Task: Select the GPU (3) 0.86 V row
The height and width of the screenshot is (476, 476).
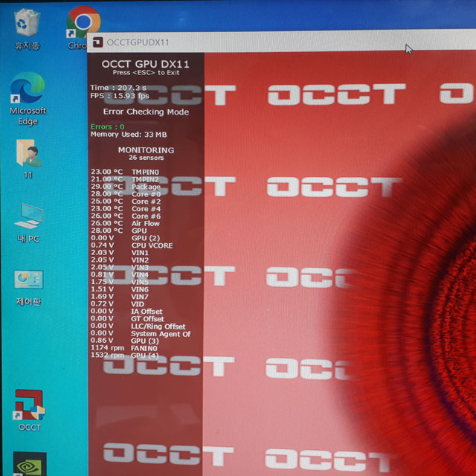Action: 125,341
